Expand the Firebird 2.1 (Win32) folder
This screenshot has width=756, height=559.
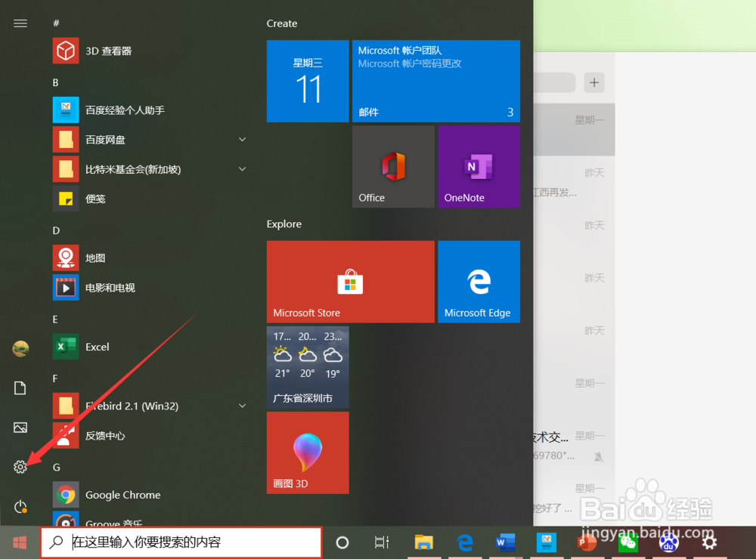point(242,406)
